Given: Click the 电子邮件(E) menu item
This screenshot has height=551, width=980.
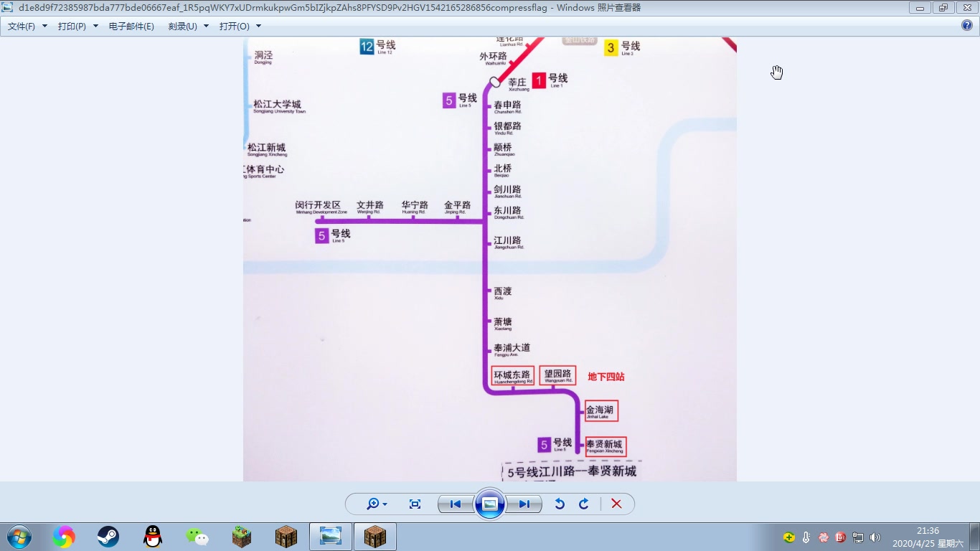Looking at the screenshot, I should [x=131, y=26].
